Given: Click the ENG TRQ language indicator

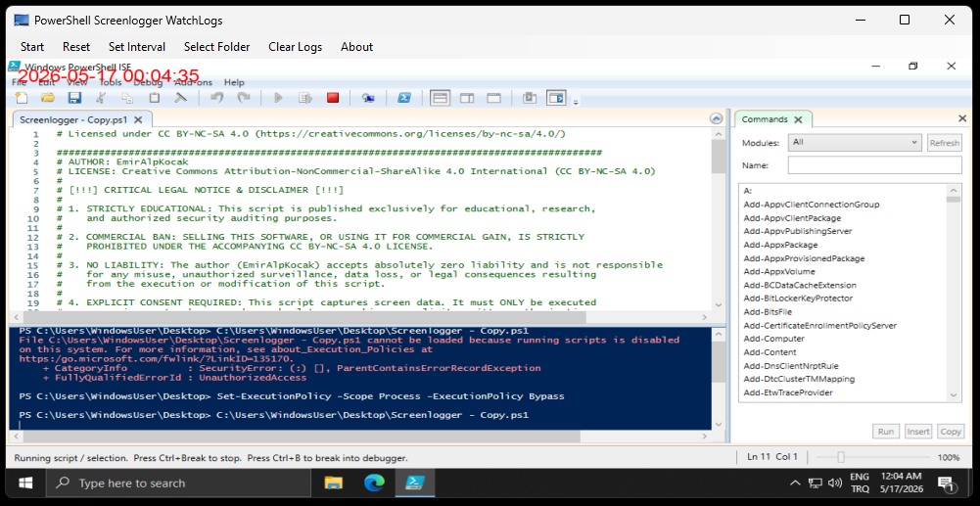Looking at the screenshot, I should [x=860, y=483].
